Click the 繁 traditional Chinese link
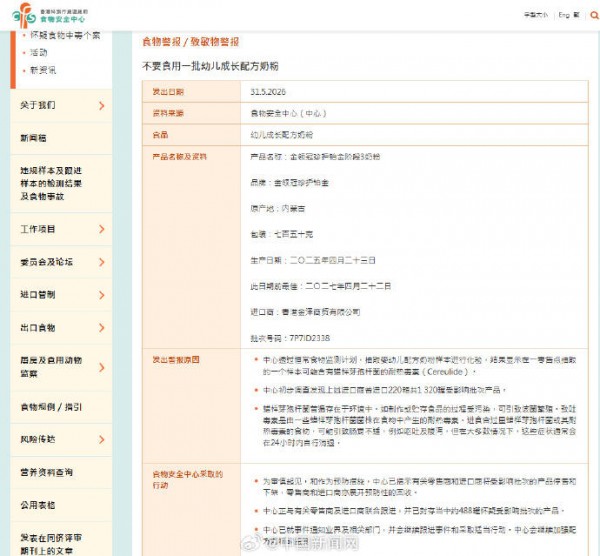 [576, 15]
